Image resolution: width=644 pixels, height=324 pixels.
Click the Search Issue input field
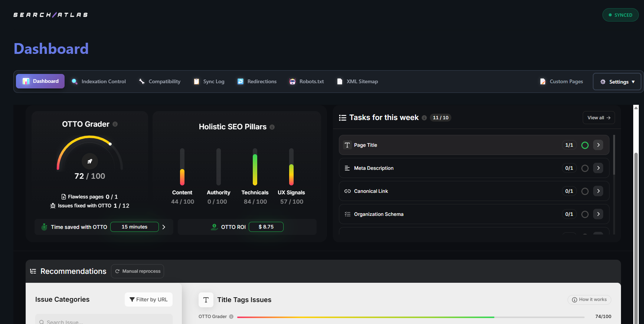104,320
